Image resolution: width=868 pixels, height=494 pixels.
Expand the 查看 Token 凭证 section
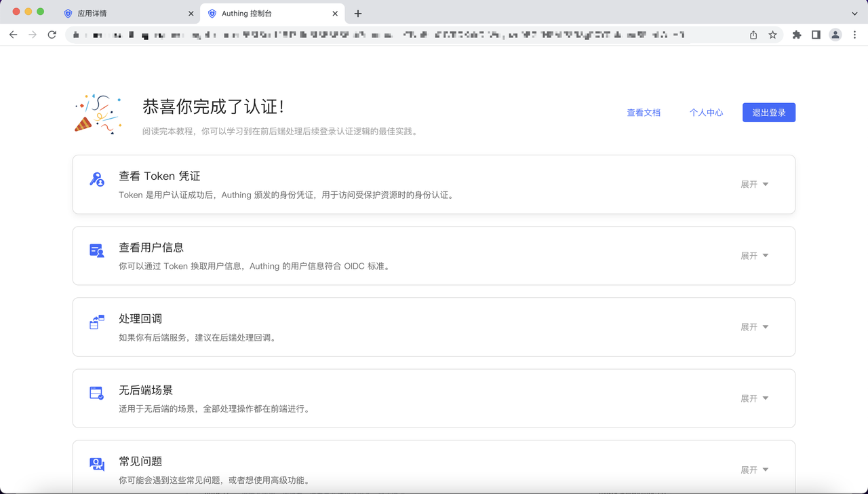(754, 184)
